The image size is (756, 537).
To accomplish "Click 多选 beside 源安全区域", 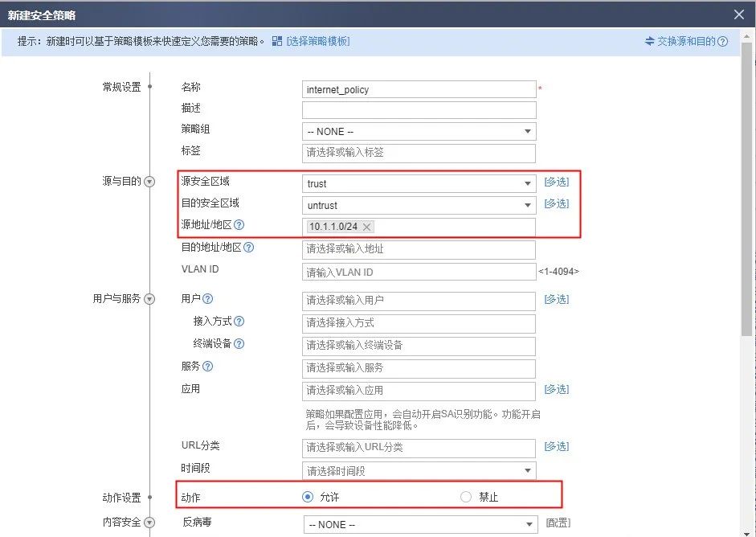I will pyautogui.click(x=557, y=182).
